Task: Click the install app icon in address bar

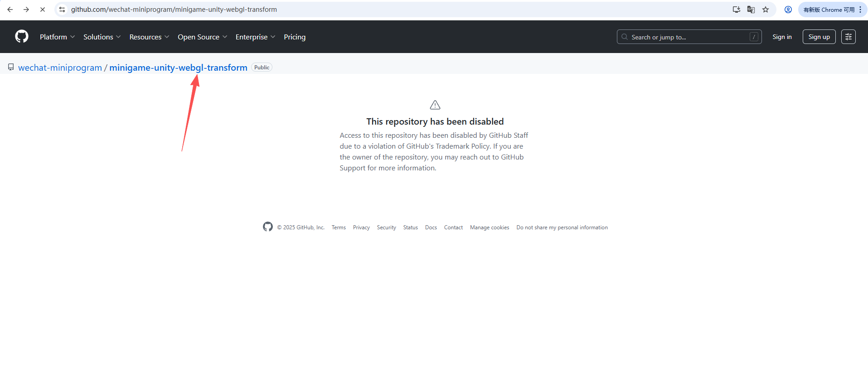Action: (x=737, y=10)
